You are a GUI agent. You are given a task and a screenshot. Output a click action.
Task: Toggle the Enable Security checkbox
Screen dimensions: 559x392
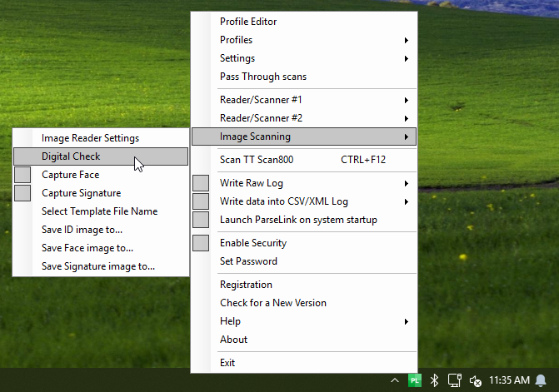[x=201, y=243]
